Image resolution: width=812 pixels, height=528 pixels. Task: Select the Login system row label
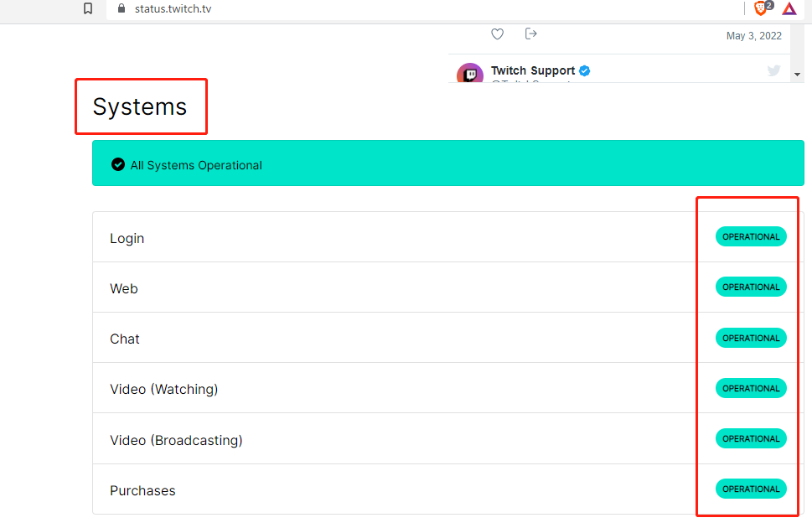127,238
